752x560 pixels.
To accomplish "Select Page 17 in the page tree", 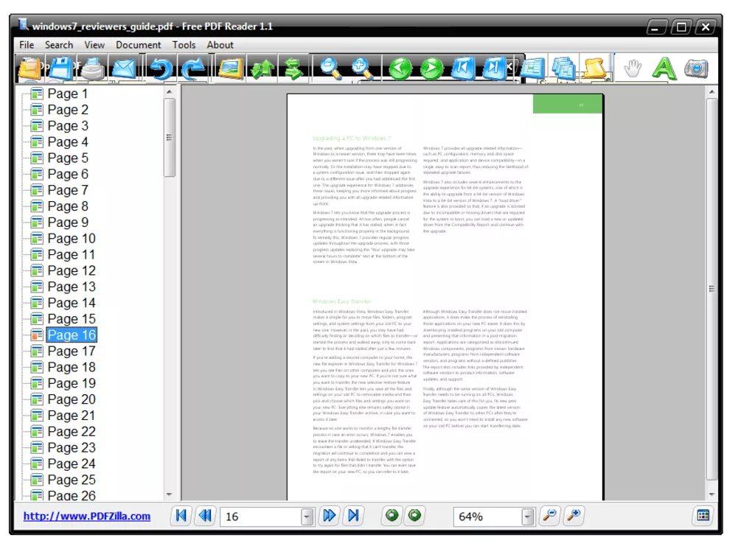I will 72,351.
